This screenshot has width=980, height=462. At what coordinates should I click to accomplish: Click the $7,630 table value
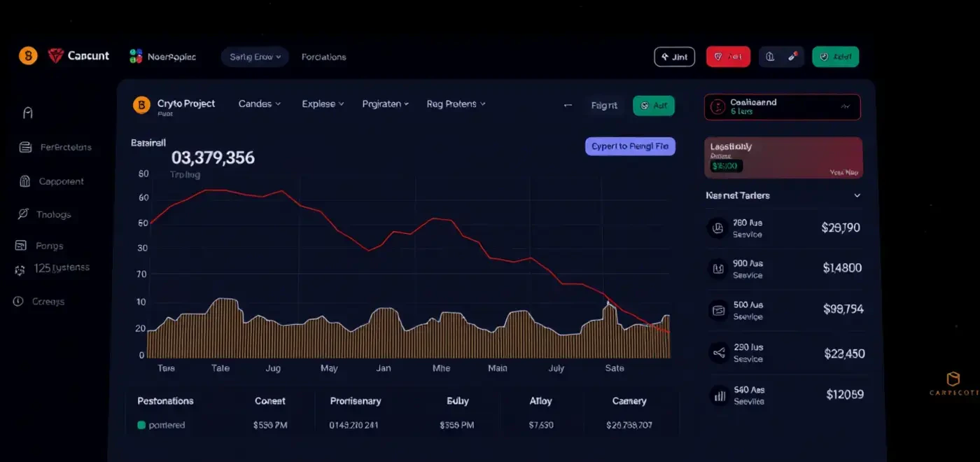(x=541, y=425)
